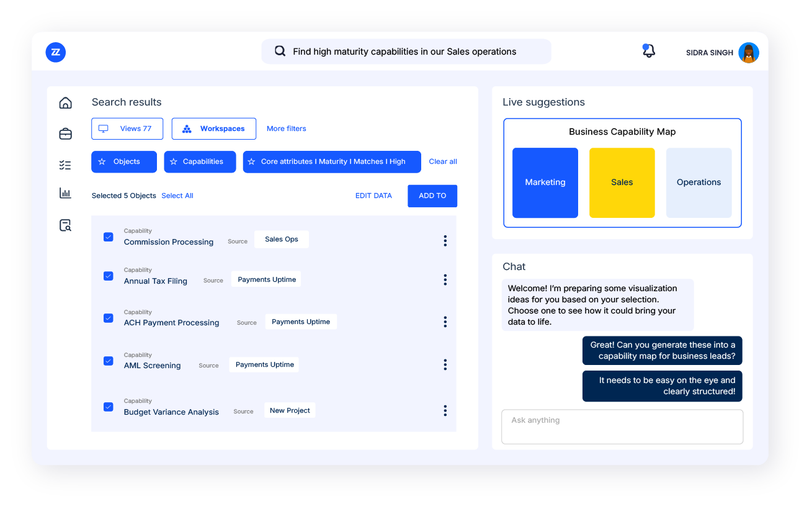Click the Clear all link
This screenshot has width=812, height=509.
pyautogui.click(x=443, y=161)
